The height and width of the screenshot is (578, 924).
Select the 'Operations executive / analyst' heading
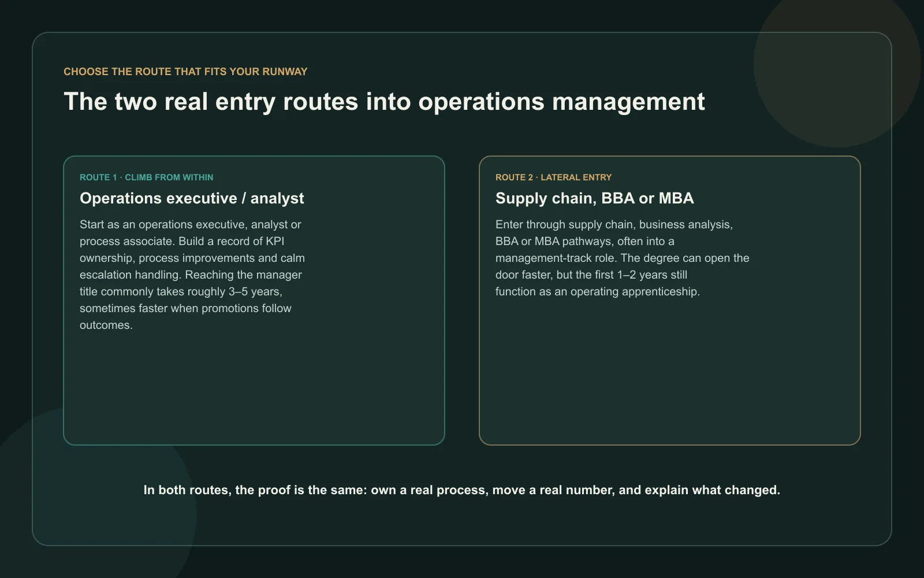(192, 198)
